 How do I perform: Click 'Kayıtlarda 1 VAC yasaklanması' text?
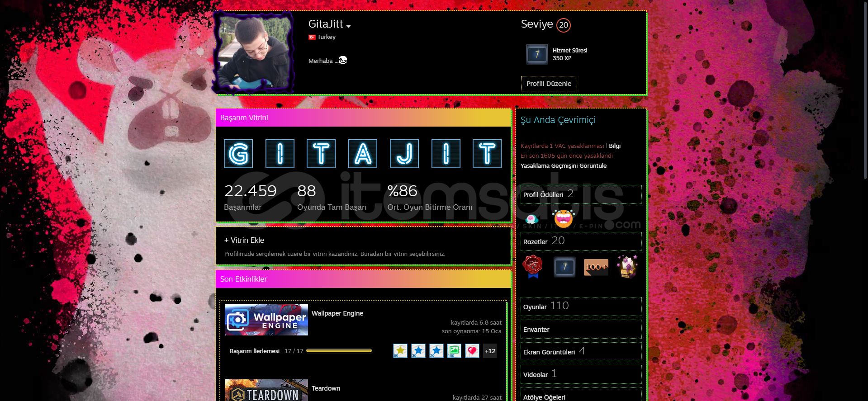coord(562,146)
